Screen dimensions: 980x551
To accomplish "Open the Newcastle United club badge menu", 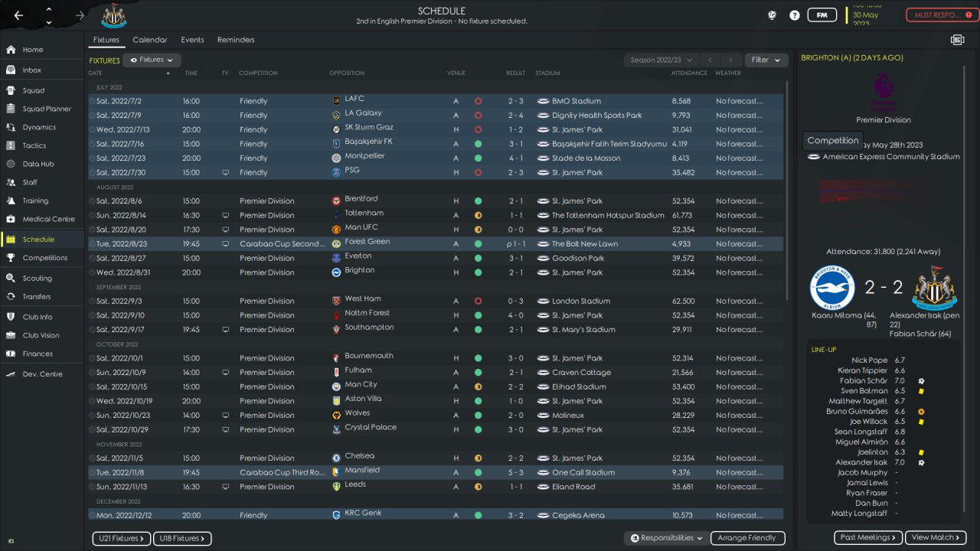I will click(x=113, y=15).
